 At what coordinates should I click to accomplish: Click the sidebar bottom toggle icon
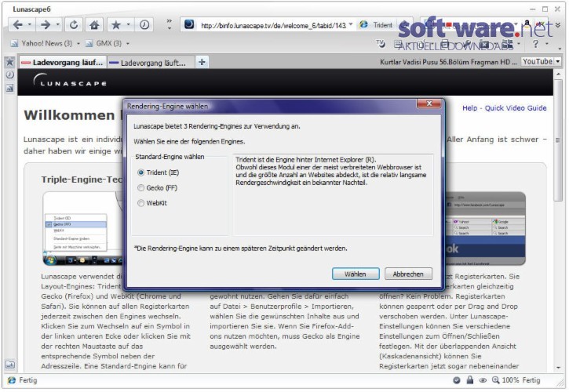click(9, 364)
